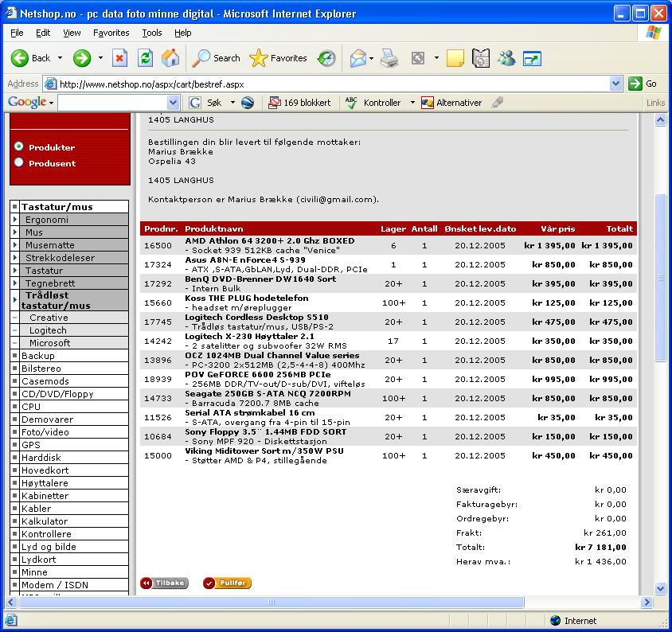Click the Forward navigation arrow icon
Image resolution: width=672 pixels, height=632 pixels.
pyautogui.click(x=82, y=58)
